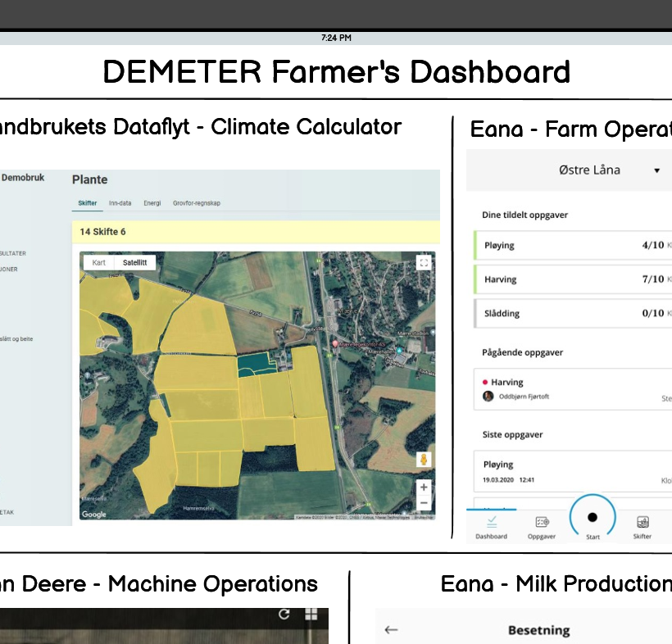Screen dimensions: 672x644
Task: Open Pløying 19.03.2020 recent task card
Action: [x=573, y=471]
